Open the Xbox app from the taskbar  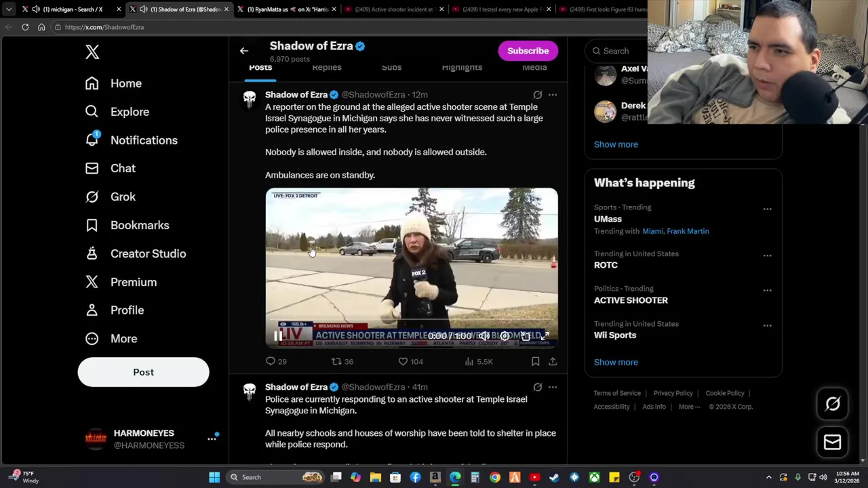[594, 477]
